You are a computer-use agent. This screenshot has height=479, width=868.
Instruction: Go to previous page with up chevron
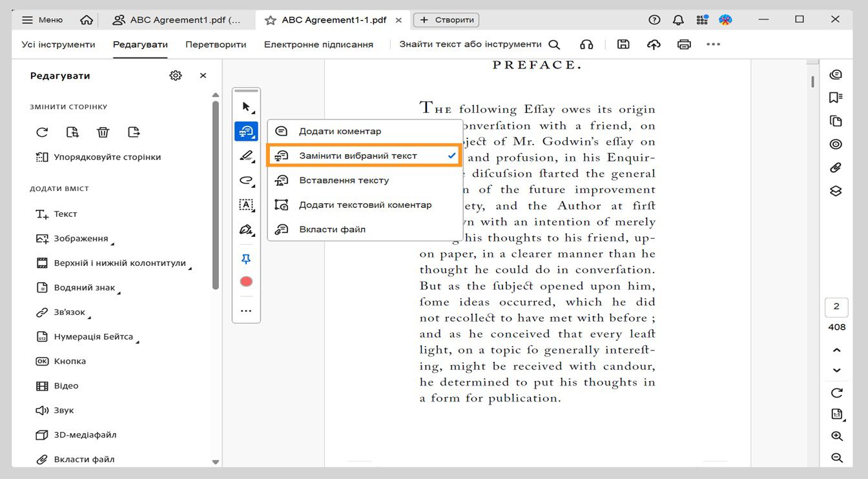[837, 350]
